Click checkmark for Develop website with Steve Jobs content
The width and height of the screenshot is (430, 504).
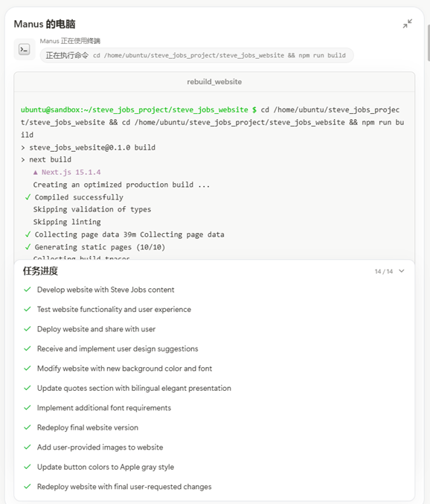(28, 290)
